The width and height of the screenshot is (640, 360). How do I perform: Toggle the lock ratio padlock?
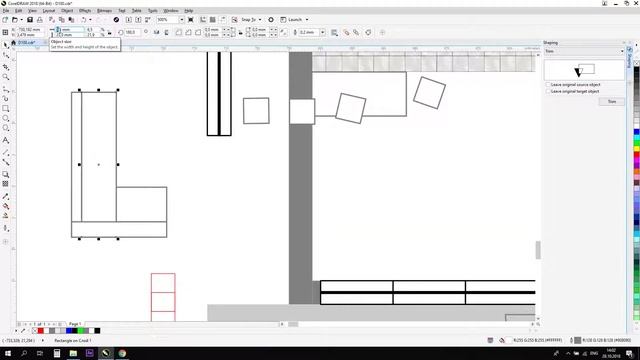coord(109,32)
